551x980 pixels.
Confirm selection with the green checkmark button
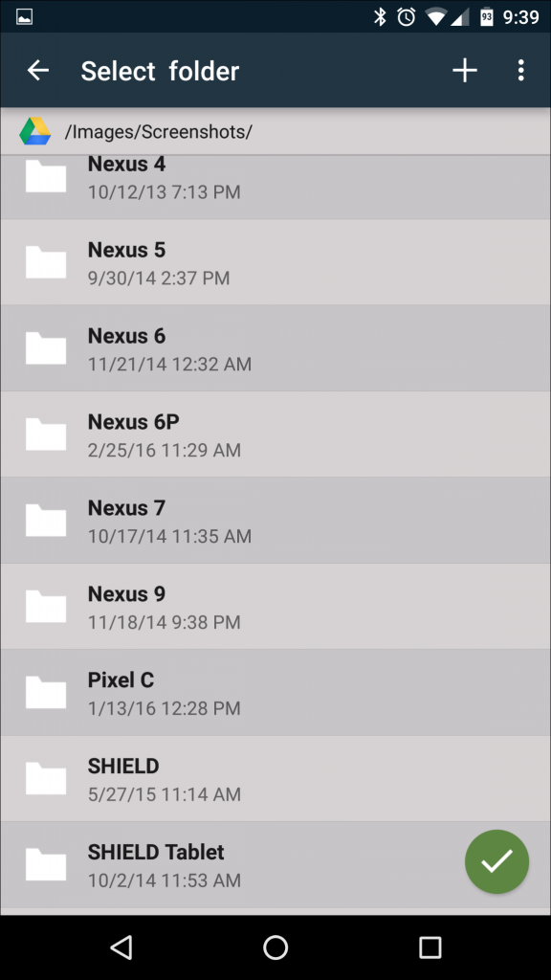tap(496, 861)
